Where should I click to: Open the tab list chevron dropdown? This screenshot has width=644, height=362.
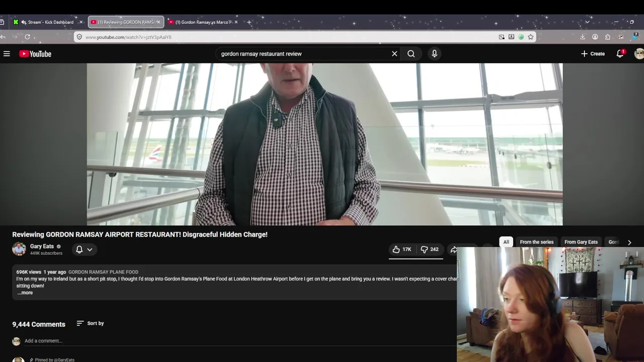[x=587, y=22]
